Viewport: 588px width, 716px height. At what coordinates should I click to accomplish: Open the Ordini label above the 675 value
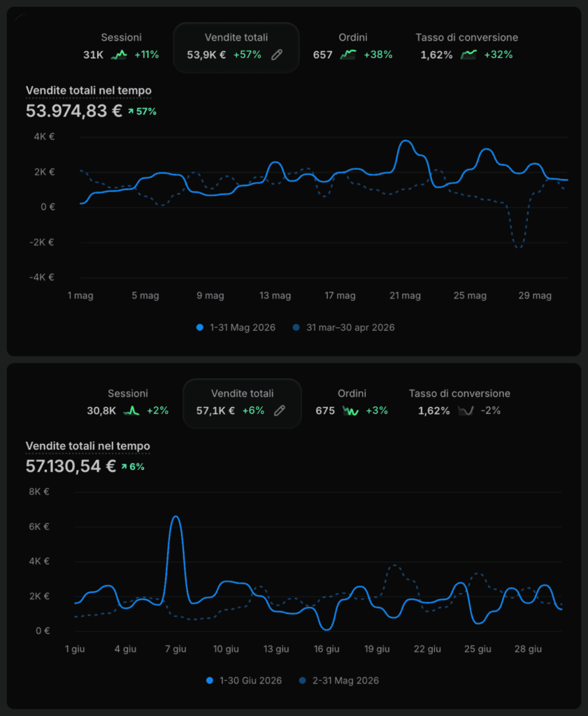click(x=352, y=393)
